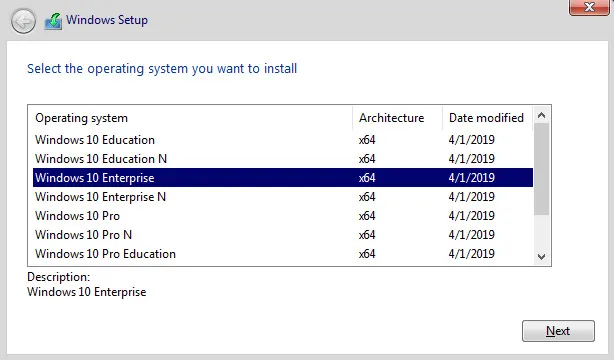
Task: Select Windows 10 Education N row
Action: (283, 159)
